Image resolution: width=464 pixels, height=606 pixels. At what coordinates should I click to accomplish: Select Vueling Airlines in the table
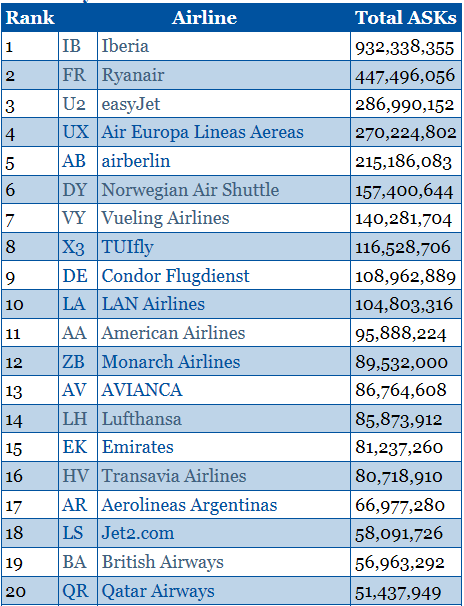point(165,218)
